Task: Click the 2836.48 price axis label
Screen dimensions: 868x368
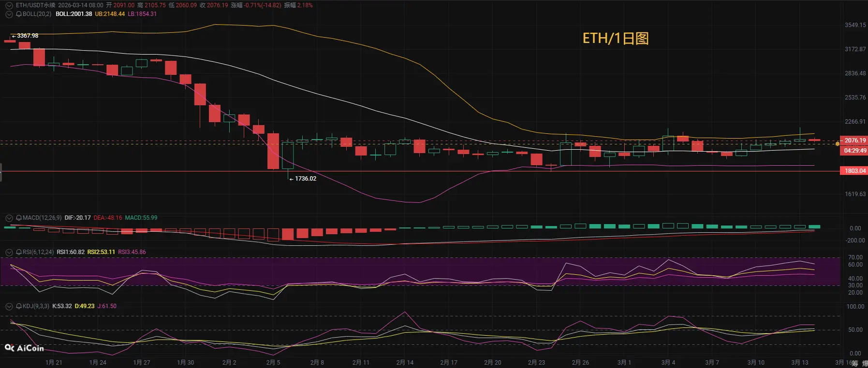Action: coord(855,73)
